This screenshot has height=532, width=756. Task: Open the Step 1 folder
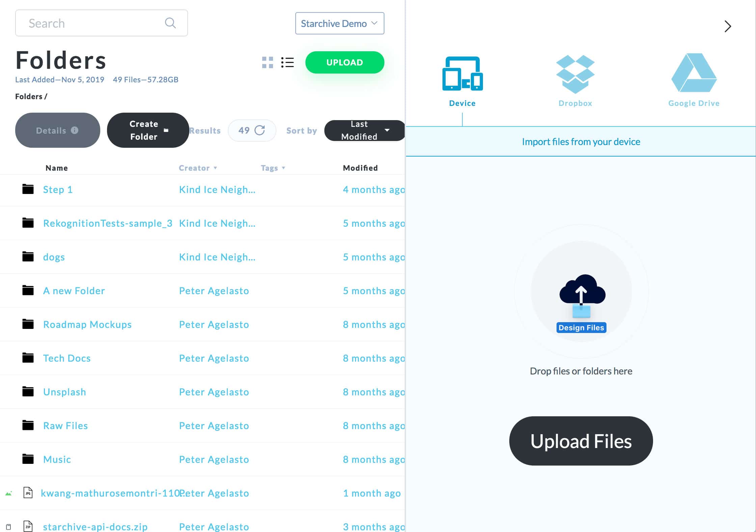tap(58, 190)
